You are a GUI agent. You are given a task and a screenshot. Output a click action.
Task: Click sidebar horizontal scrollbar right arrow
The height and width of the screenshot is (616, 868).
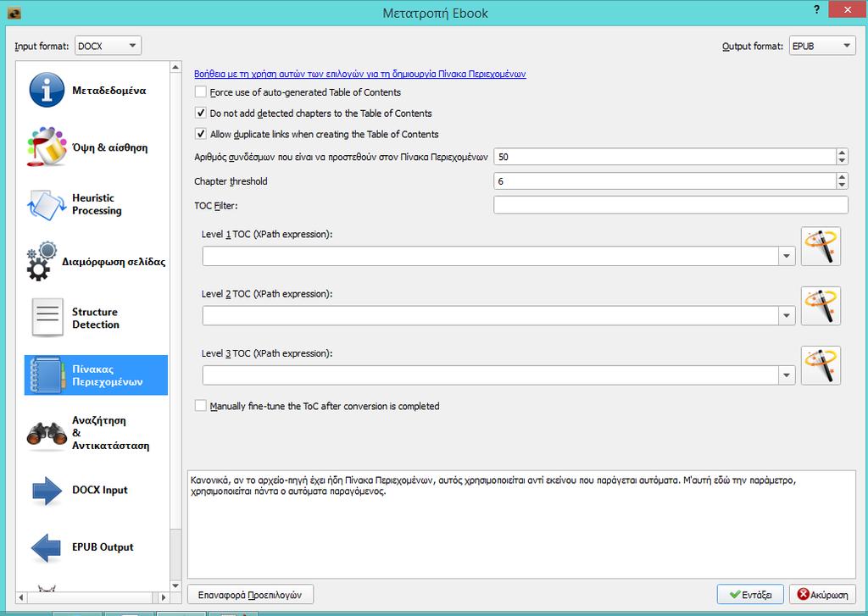pos(164,597)
